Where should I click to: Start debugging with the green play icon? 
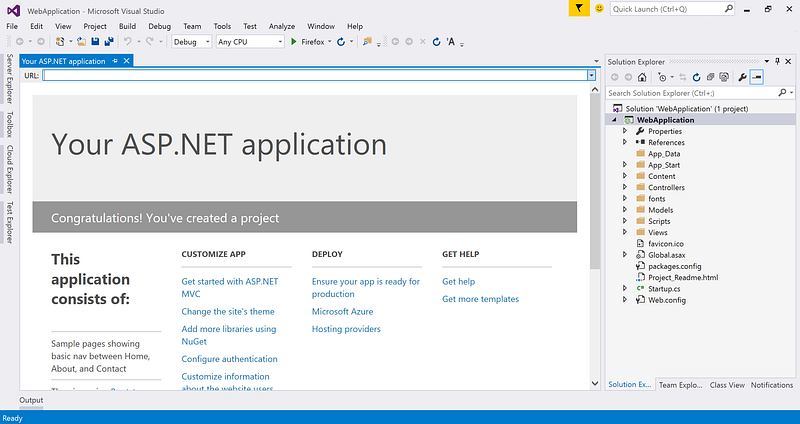pos(294,42)
